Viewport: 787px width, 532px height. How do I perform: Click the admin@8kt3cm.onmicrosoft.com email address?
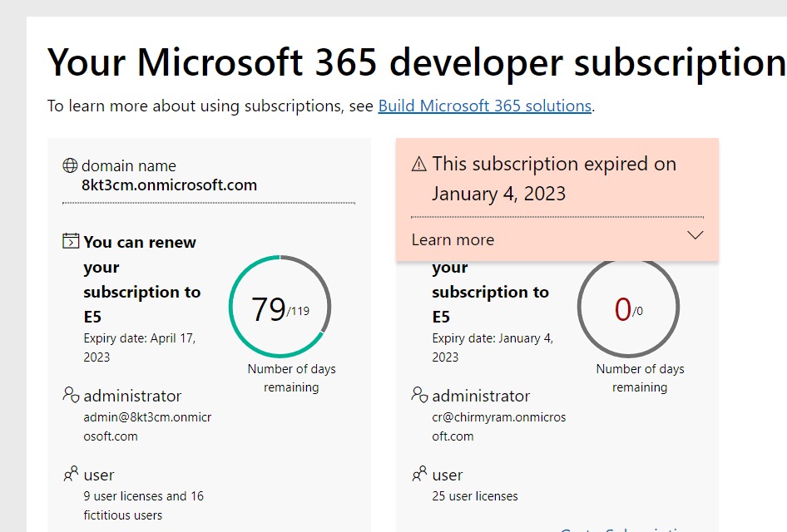[146, 426]
